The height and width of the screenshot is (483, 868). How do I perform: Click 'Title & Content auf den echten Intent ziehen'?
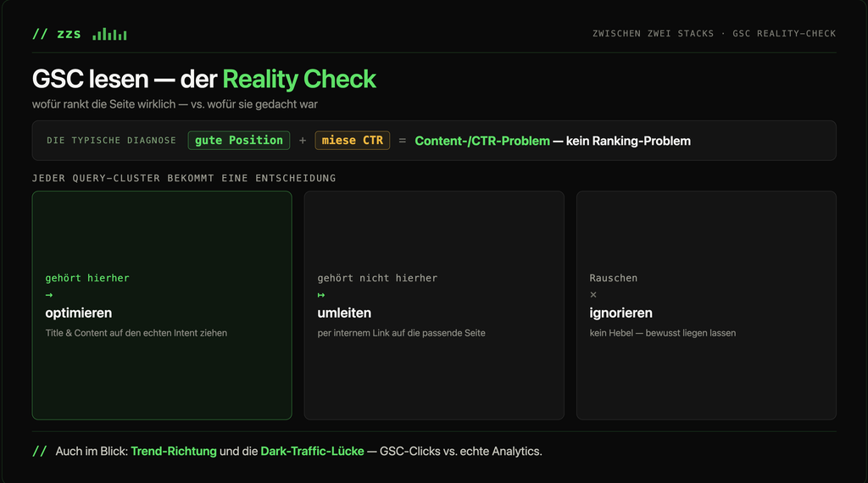pos(136,333)
